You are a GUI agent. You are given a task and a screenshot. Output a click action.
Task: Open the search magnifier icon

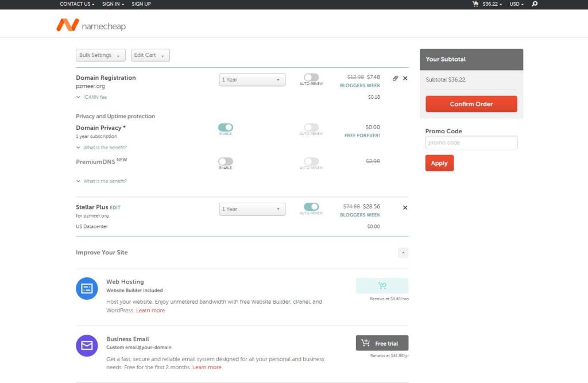click(535, 4)
